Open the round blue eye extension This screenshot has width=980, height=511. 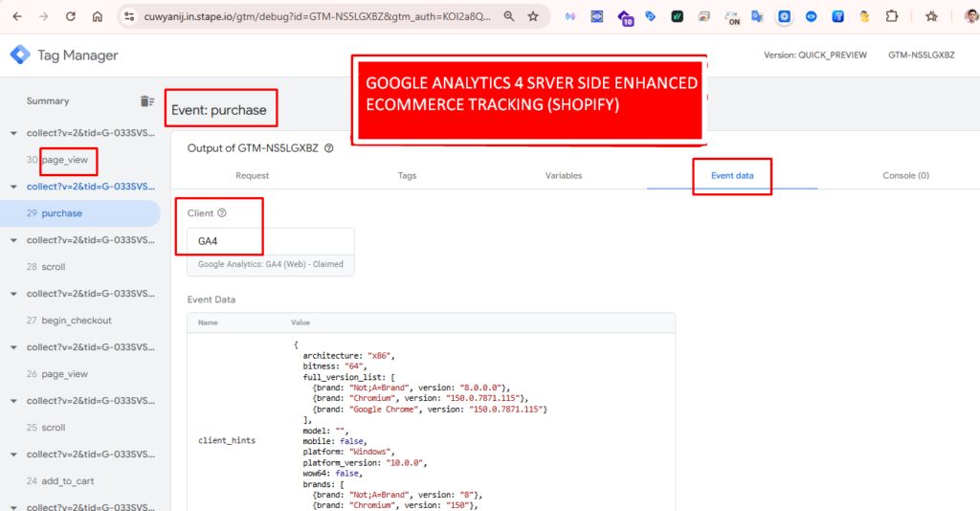click(x=812, y=17)
